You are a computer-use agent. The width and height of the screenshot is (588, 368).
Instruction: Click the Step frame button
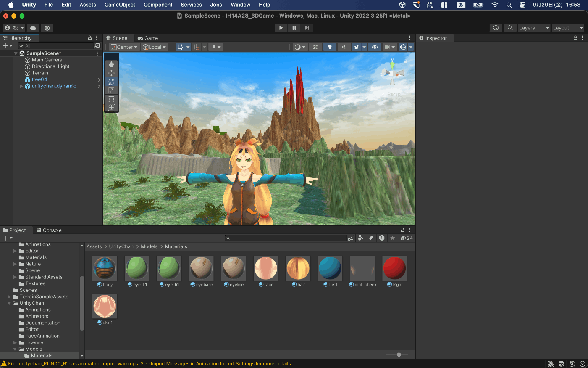307,28
